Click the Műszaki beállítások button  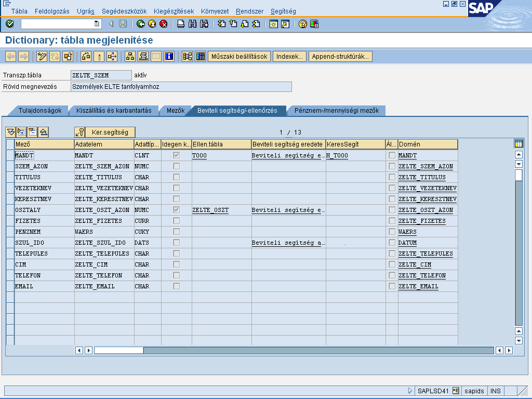click(239, 56)
